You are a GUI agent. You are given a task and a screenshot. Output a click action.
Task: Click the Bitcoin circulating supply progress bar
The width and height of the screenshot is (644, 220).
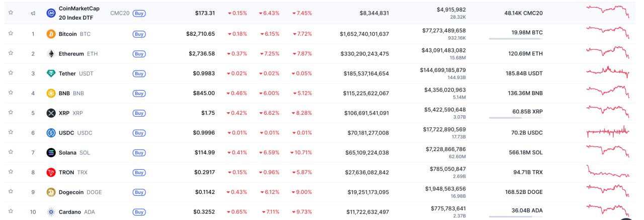point(516,39)
